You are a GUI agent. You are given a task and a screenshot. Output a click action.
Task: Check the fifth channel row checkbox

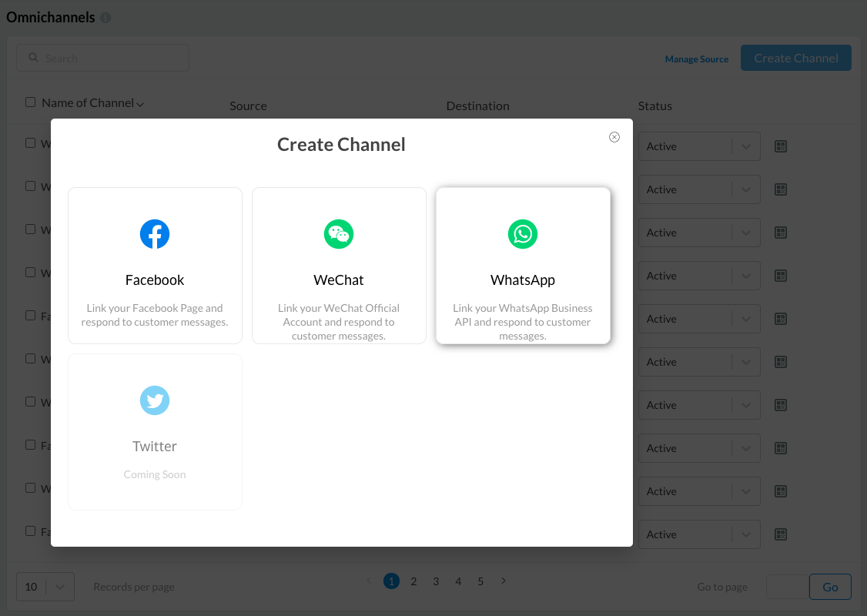coord(30,316)
